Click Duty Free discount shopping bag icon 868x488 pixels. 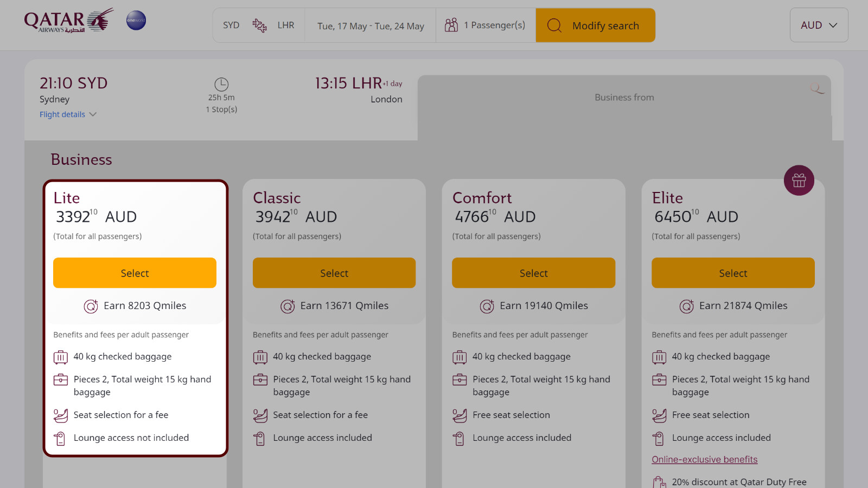click(659, 482)
